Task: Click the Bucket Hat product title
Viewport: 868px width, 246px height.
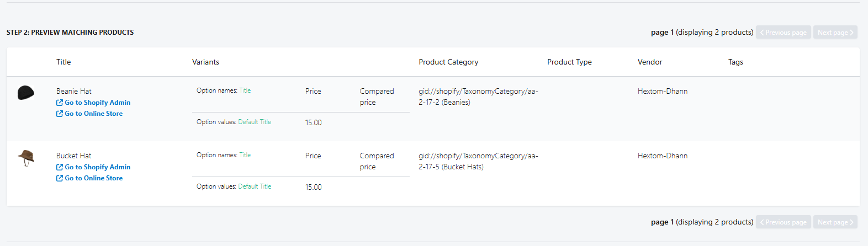Action: click(x=74, y=156)
